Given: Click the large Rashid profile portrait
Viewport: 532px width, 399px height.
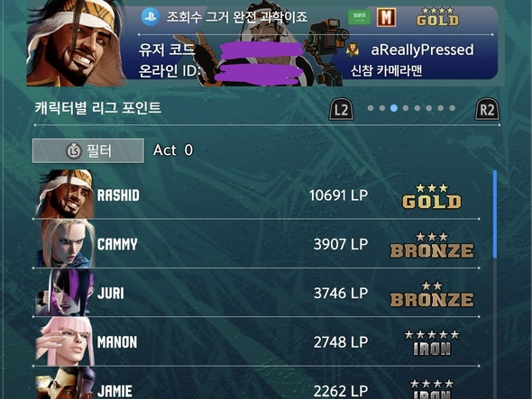Looking at the screenshot, I should [x=77, y=43].
